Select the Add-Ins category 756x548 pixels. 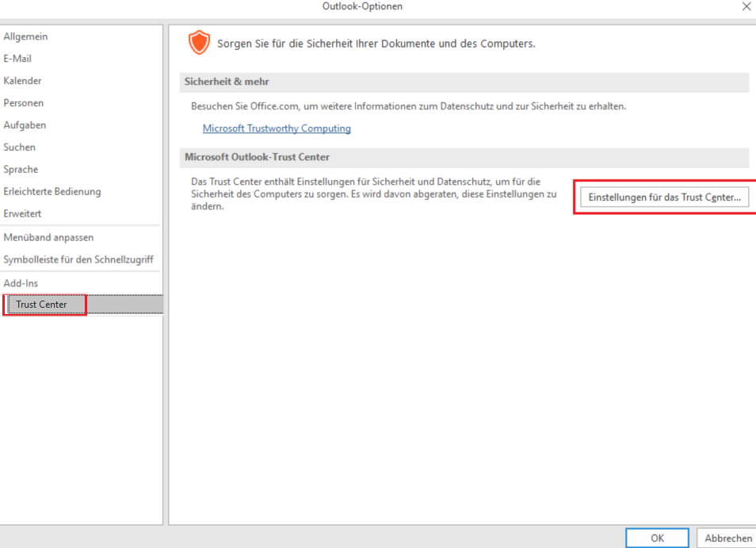tap(21, 283)
